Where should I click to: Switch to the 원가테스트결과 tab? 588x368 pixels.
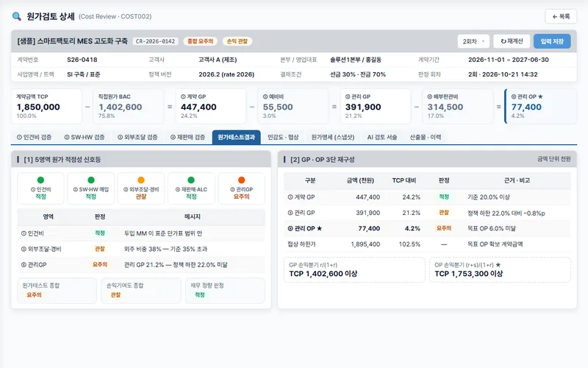pyautogui.click(x=236, y=138)
